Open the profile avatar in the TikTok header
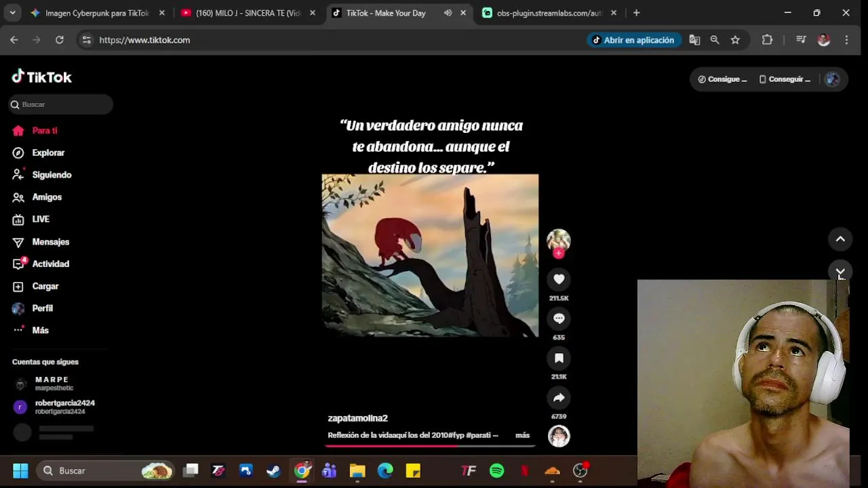The width and height of the screenshot is (868, 488). click(832, 79)
